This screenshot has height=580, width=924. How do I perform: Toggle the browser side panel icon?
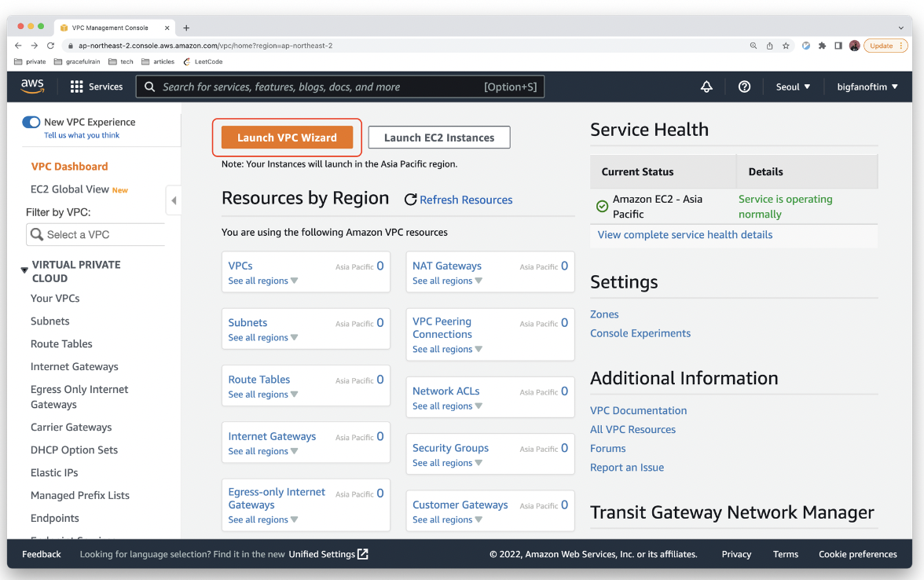click(x=838, y=46)
